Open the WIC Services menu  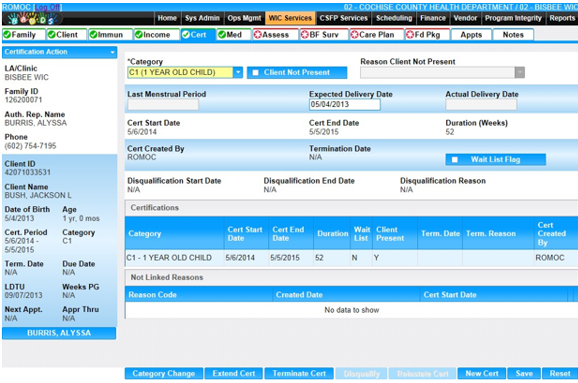coord(290,18)
